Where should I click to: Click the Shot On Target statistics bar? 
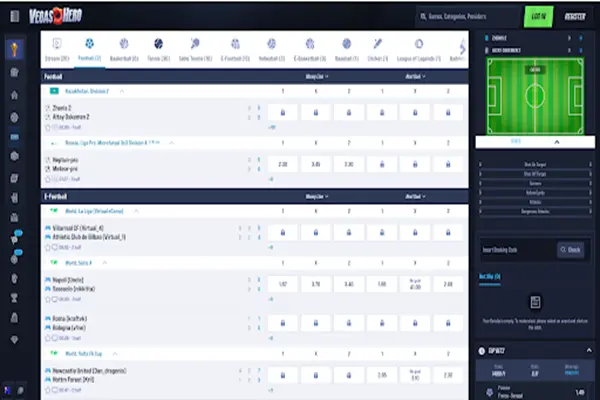[x=535, y=164]
